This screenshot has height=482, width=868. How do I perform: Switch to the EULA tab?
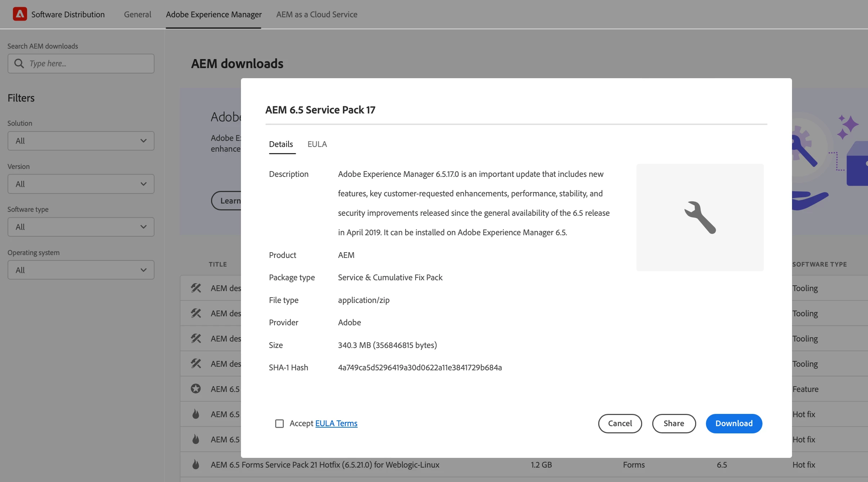(x=317, y=144)
